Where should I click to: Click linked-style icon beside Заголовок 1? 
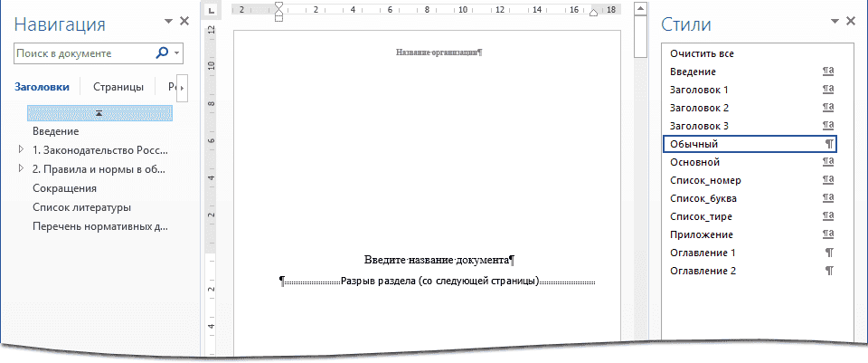[x=828, y=90]
